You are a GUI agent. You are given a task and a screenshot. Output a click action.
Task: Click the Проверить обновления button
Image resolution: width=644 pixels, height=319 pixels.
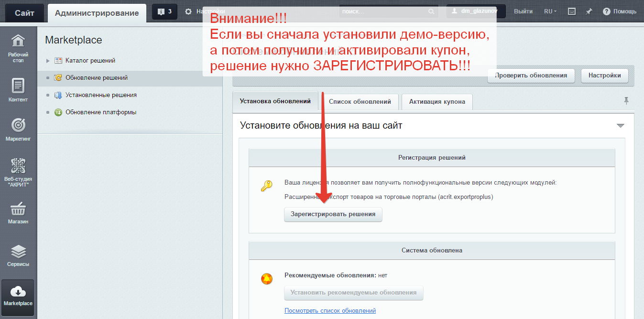(x=531, y=75)
